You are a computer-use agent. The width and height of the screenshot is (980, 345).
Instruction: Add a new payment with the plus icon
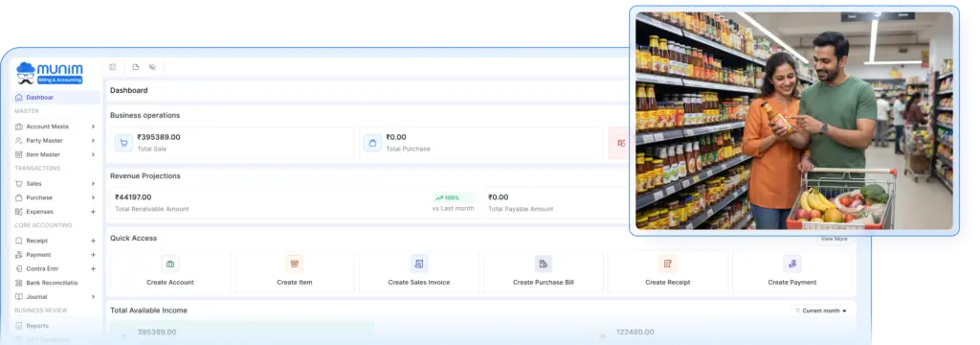point(93,255)
